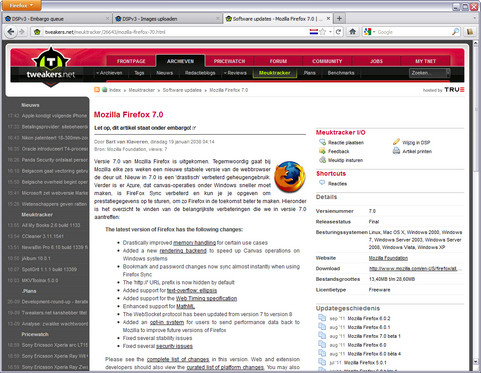Image resolution: width=481 pixels, height=373 pixels.
Task: Open the search engine dropdown next to Google icon
Action: pyautogui.click(x=374, y=32)
